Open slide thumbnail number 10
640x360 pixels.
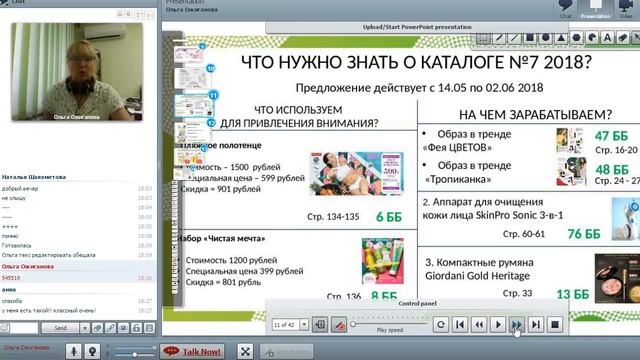[192, 78]
